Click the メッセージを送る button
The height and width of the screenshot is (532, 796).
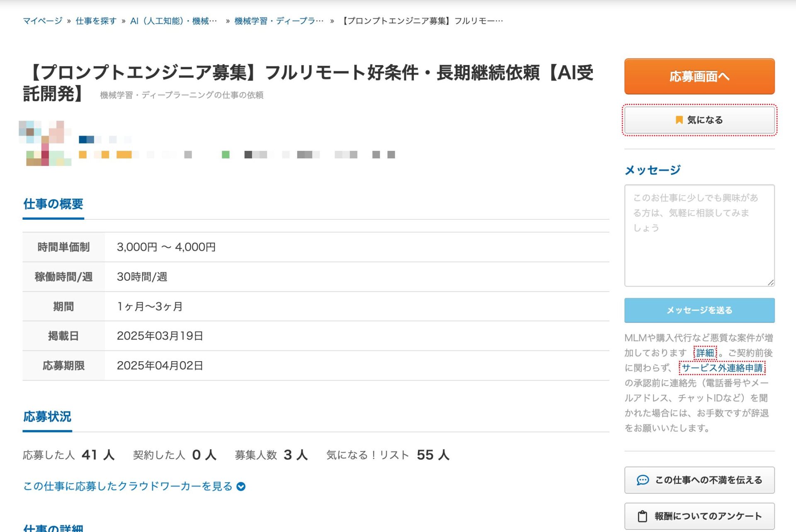tap(699, 310)
